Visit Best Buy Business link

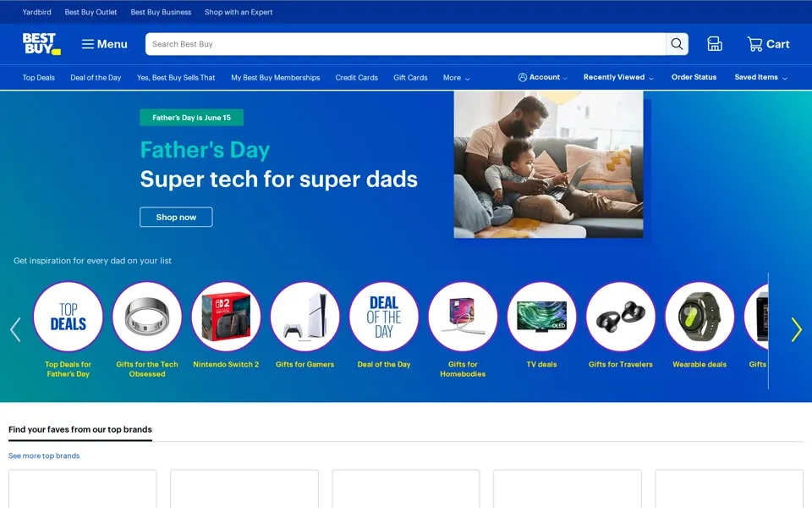pos(161,12)
